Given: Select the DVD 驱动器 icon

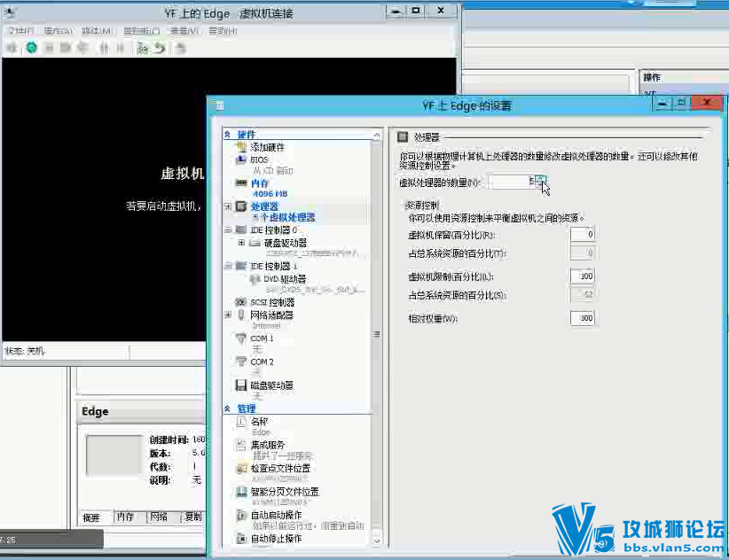Looking at the screenshot, I should tap(255, 279).
